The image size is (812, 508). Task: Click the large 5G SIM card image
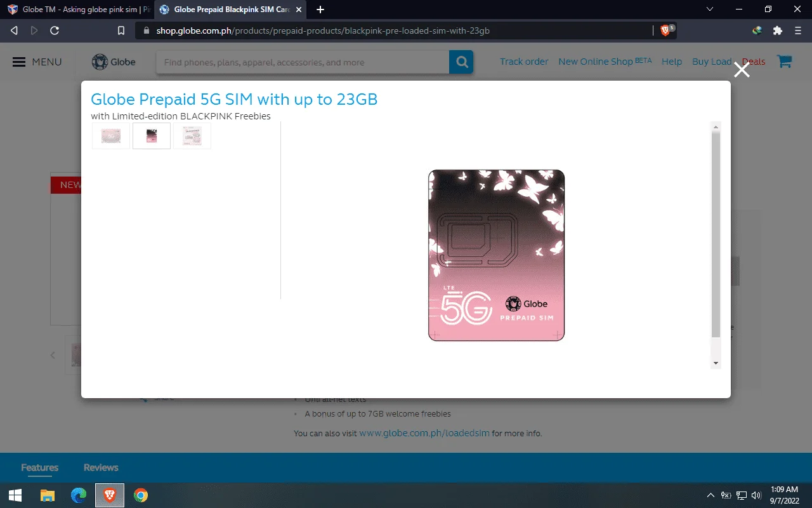point(496,255)
